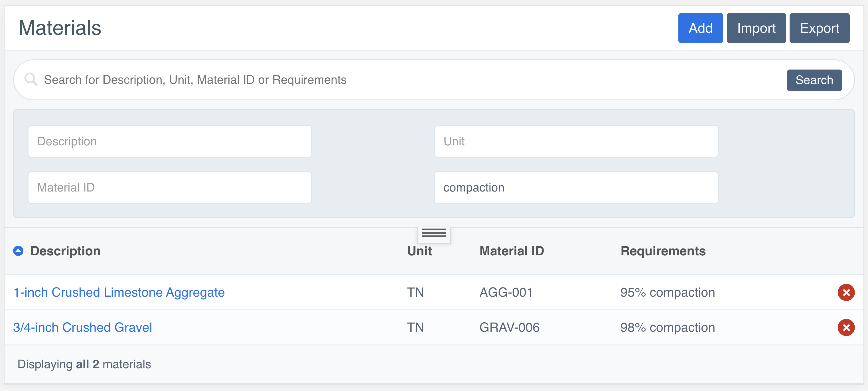Viewport: 868px width, 391px height.
Task: Delete the 3/4-inch Crushed Gravel row
Action: pyautogui.click(x=846, y=327)
